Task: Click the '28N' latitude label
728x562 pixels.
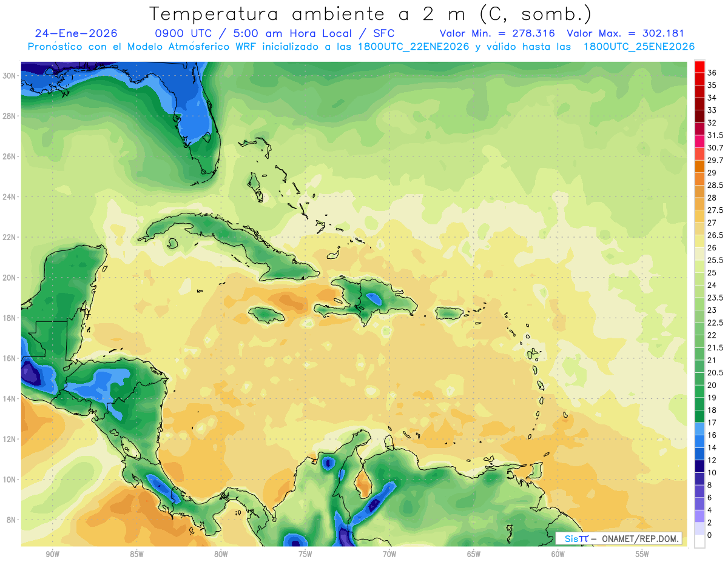Action: pyautogui.click(x=9, y=116)
